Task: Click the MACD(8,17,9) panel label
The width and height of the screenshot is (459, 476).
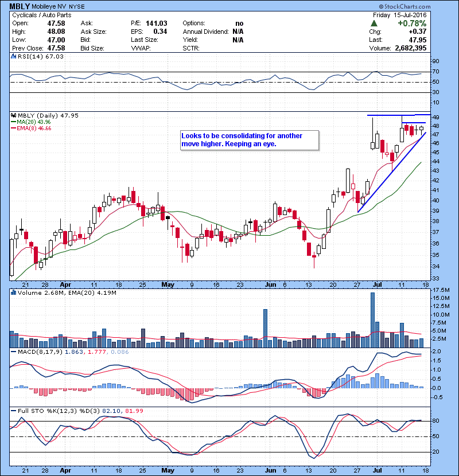Action: coord(40,352)
